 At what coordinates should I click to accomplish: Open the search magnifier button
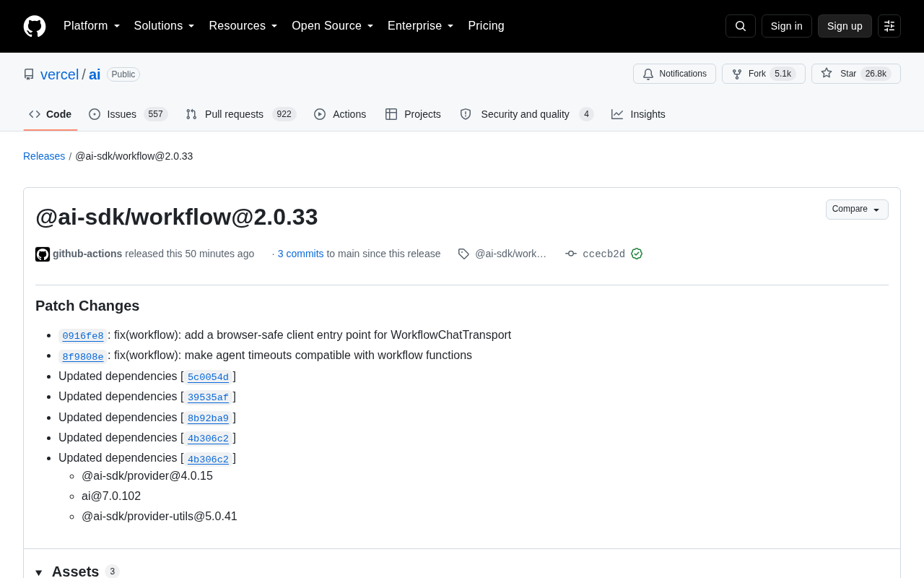coord(741,26)
